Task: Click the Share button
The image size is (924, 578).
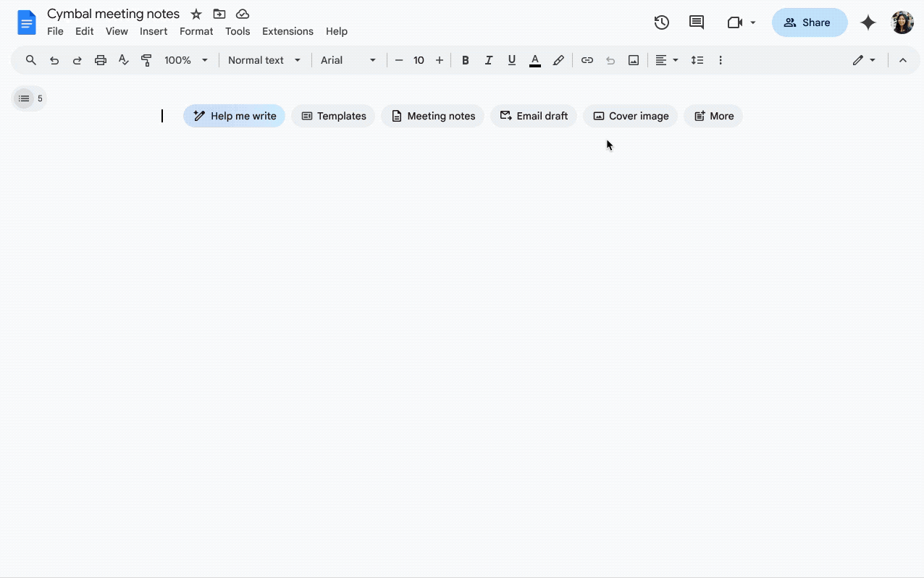Action: [x=810, y=22]
